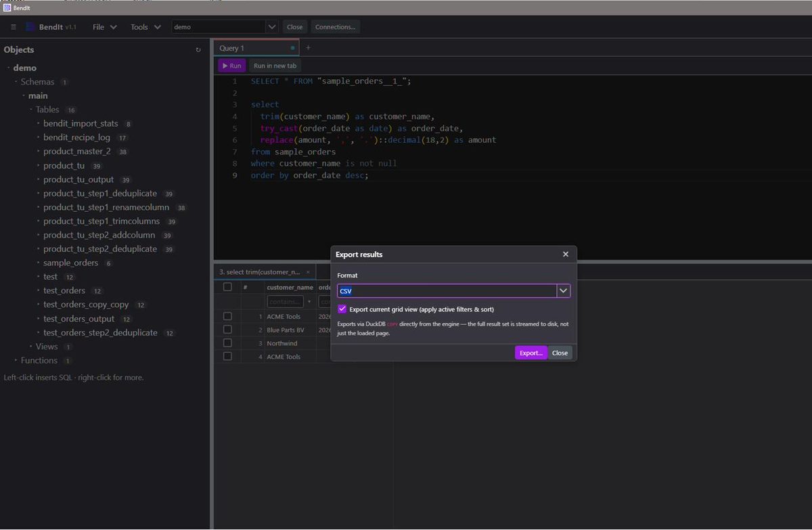Open customer_name filter operator dropdown
812x530 pixels.
(x=309, y=302)
